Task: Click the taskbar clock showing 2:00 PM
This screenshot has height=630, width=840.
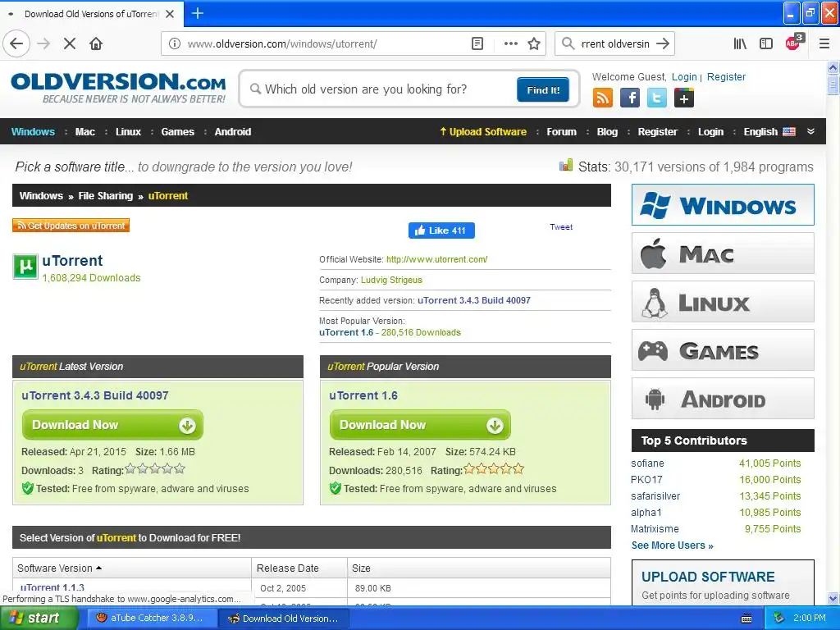Action: pos(809,619)
